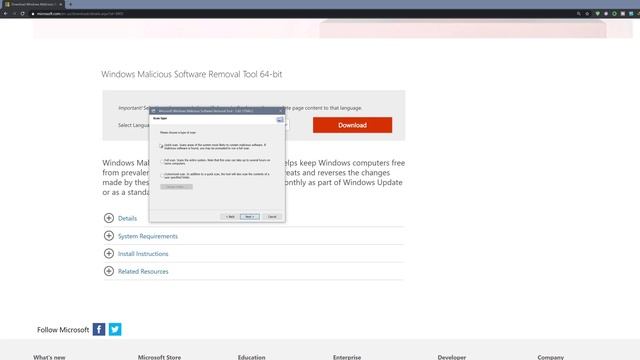This screenshot has height=360, width=640.
Task: Expand the Details section
Action: 109,218
